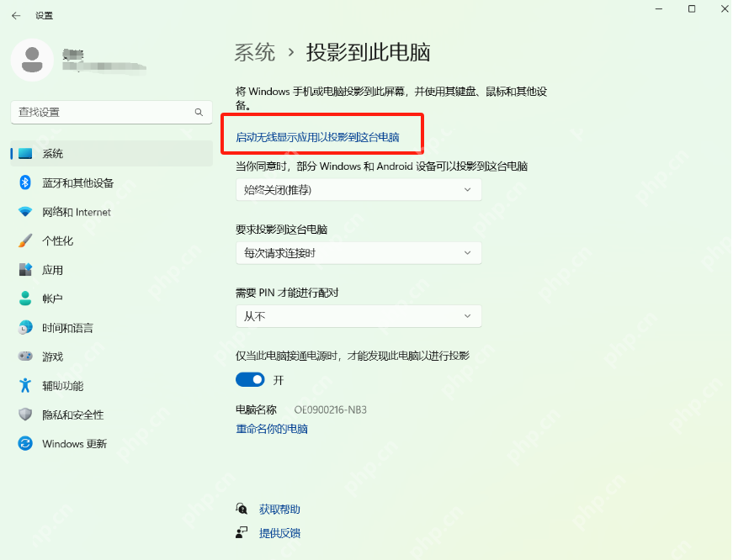This screenshot has width=733, height=560.
Task: Click the 应用 apps icon
Action: [25, 270]
